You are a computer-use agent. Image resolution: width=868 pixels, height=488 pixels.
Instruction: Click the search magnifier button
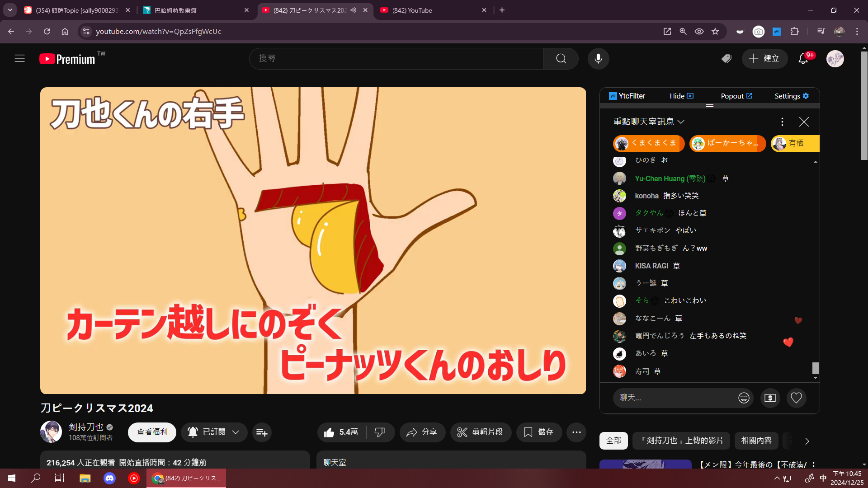(561, 58)
